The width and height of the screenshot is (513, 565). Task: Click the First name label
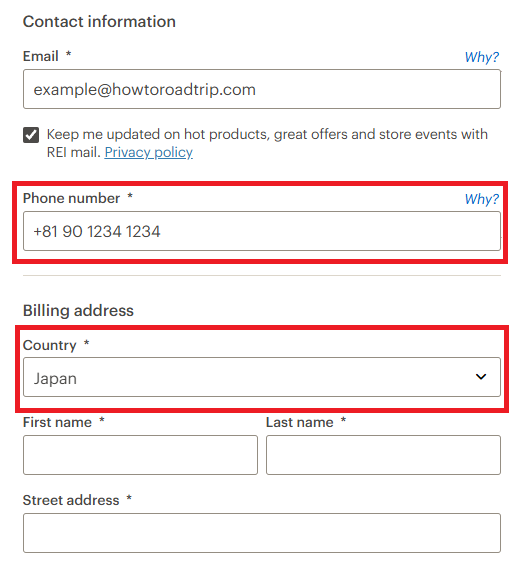point(57,422)
